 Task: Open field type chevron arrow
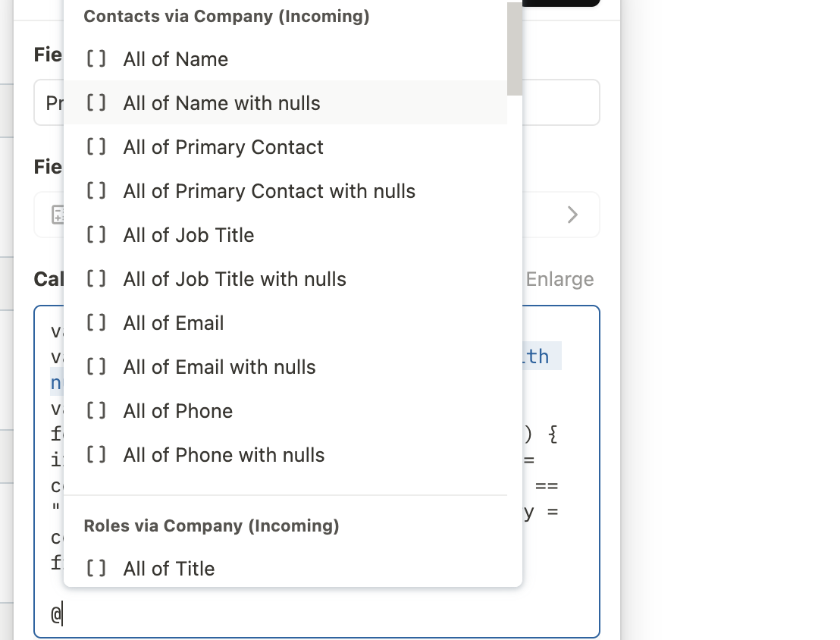572,215
